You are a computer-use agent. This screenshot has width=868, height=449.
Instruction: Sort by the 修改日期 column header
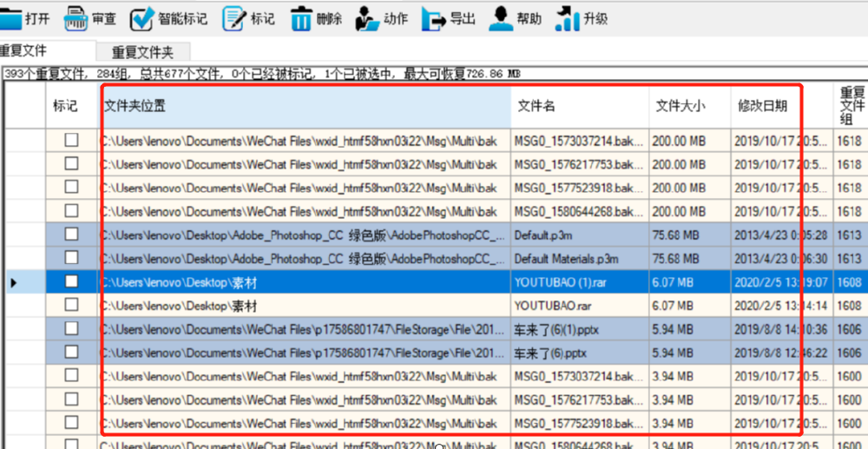(x=782, y=105)
